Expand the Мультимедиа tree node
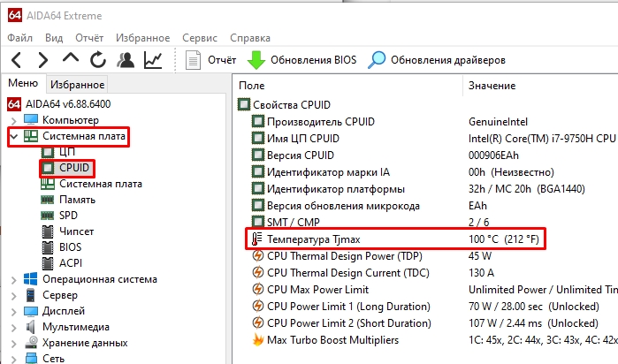This screenshot has width=618, height=364. click(x=14, y=328)
